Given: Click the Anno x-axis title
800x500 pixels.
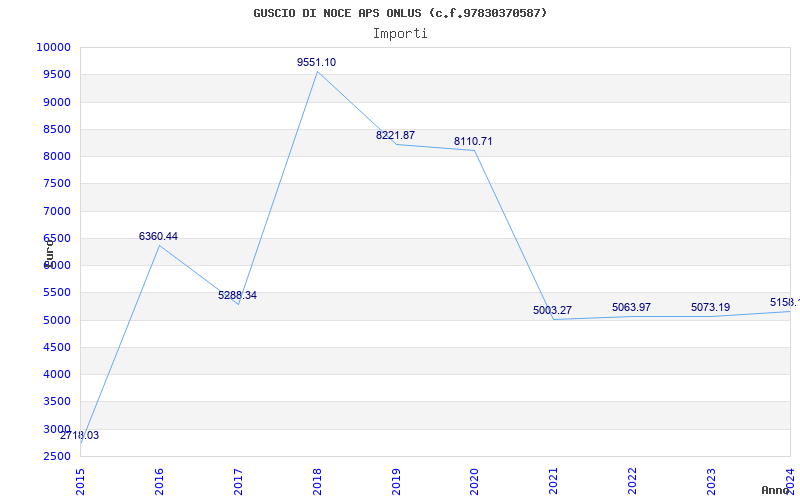Looking at the screenshot, I should pyautogui.click(x=775, y=490).
